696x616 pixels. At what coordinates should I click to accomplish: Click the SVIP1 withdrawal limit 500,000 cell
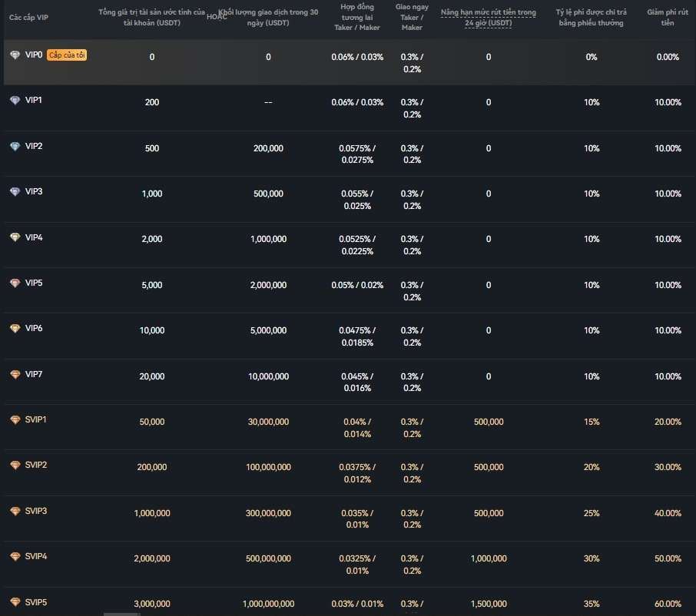point(489,422)
